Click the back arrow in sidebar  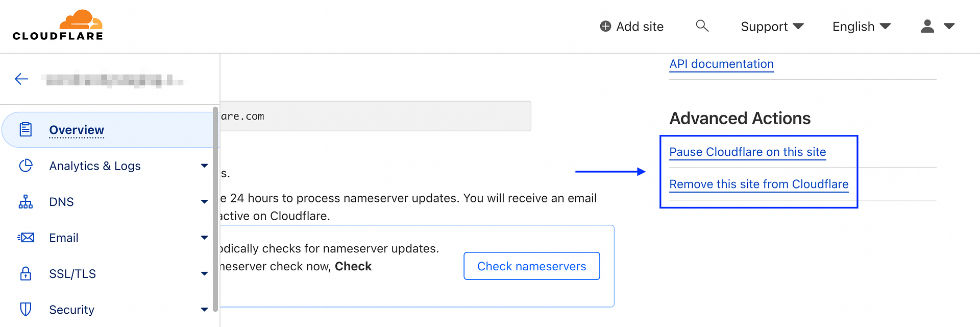pyautogui.click(x=21, y=79)
